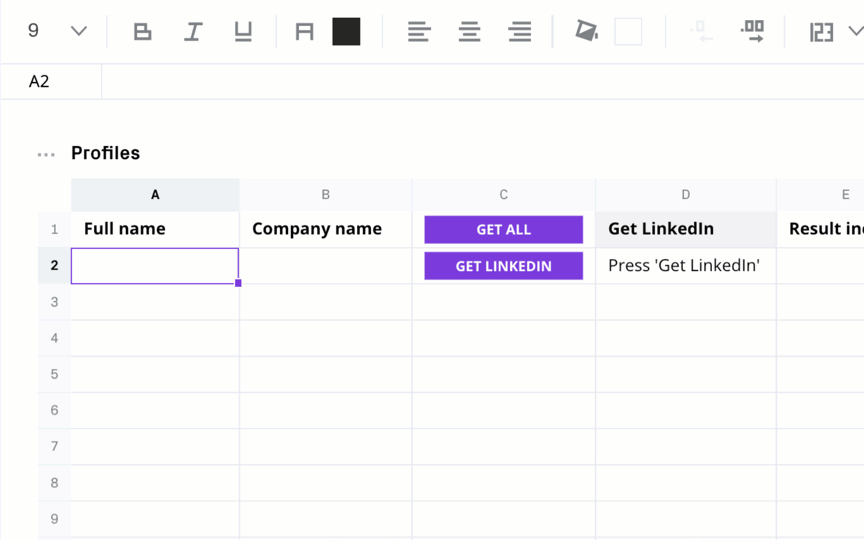Select row 7 header
The width and height of the screenshot is (864, 540).
click(54, 446)
